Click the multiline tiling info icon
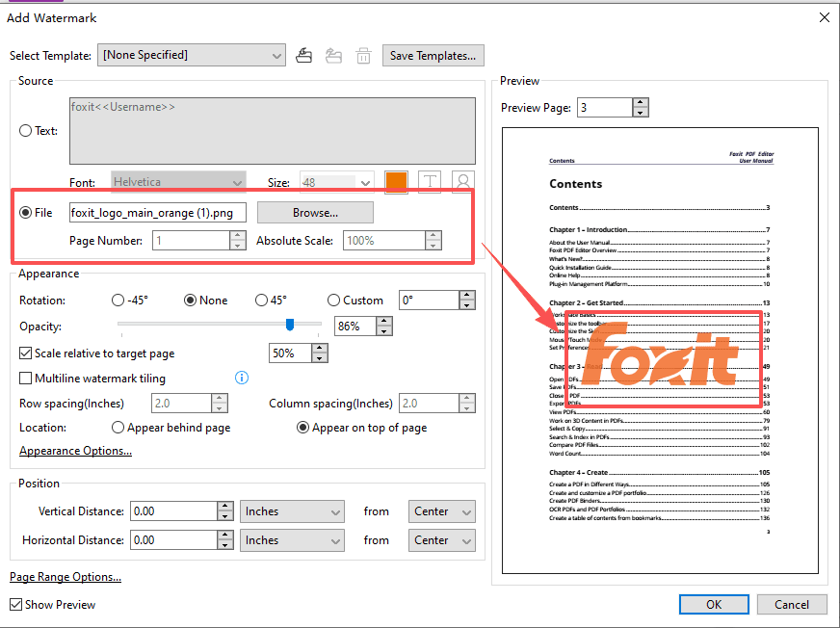The image size is (840, 628). [x=242, y=378]
